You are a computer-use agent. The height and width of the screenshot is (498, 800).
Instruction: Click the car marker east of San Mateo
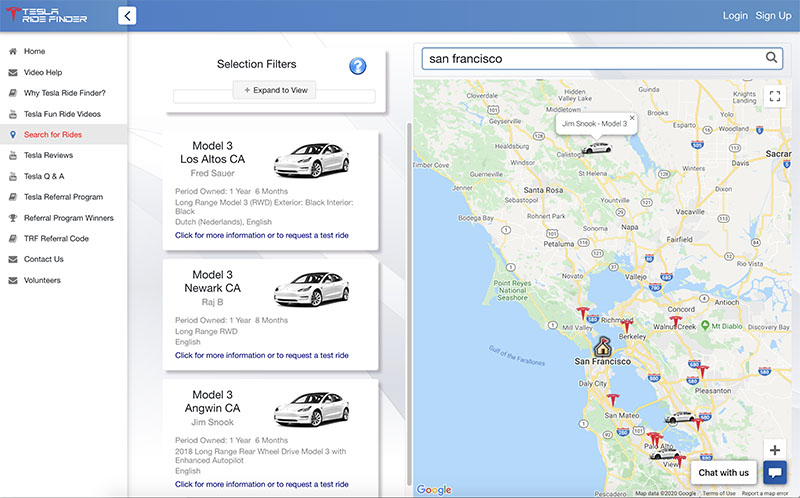coord(679,417)
